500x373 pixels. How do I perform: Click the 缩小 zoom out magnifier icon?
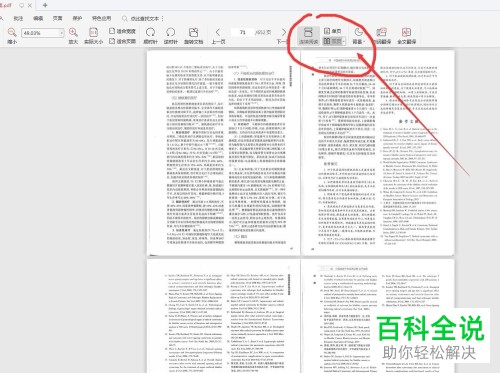(12, 33)
